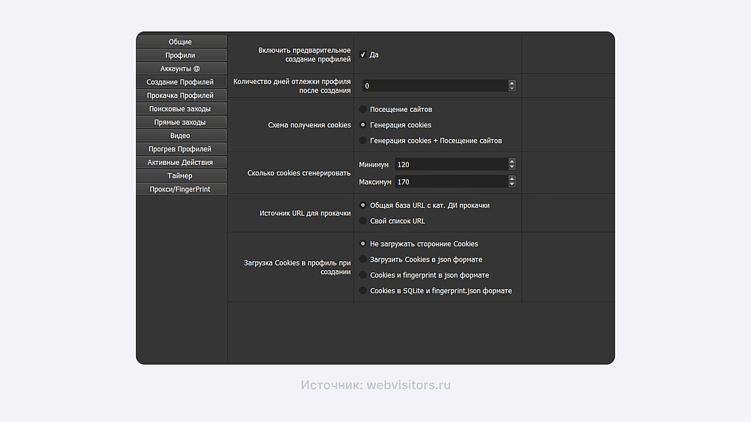Viewport: 751px width, 422px height.
Task: Open the Прямые заходы tab
Action: pos(182,122)
